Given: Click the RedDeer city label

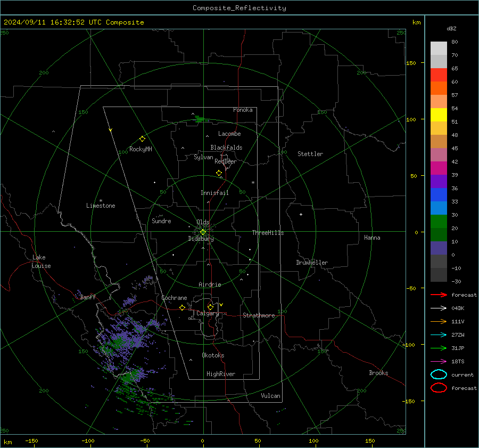Looking at the screenshot, I should pyautogui.click(x=226, y=161).
